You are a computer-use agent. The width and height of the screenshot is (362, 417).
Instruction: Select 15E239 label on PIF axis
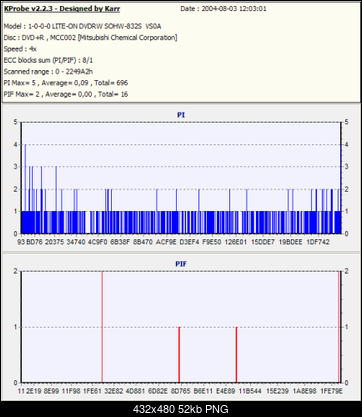(277, 391)
